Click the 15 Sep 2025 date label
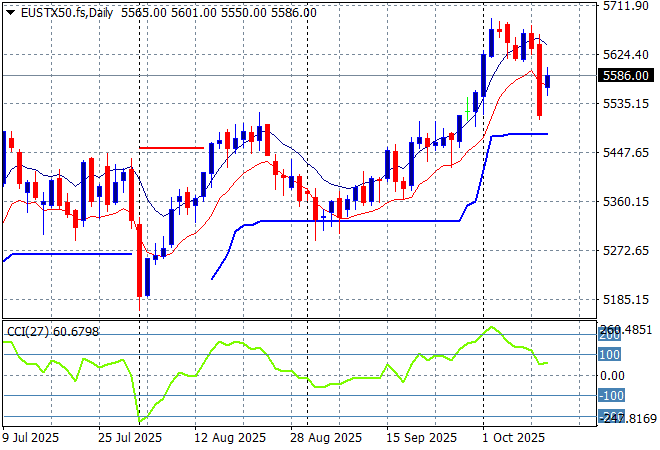 point(424,438)
